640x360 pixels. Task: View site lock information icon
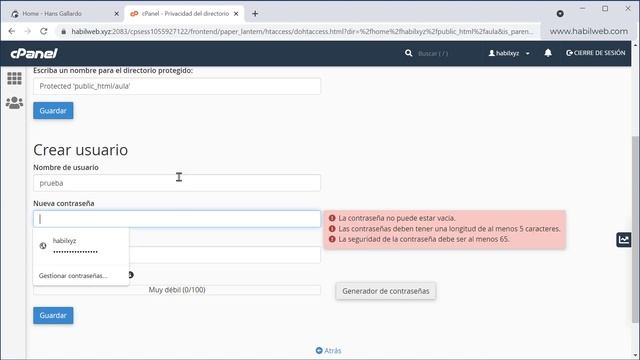[x=63, y=31]
